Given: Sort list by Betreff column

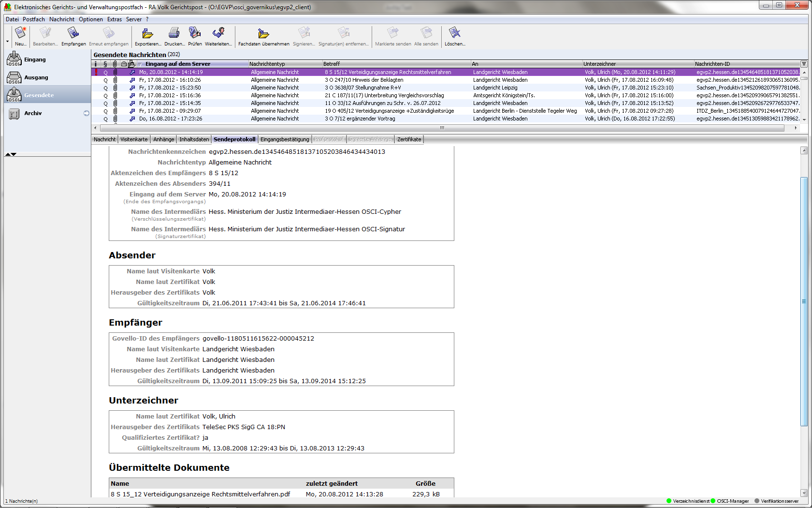Looking at the screenshot, I should (396, 64).
